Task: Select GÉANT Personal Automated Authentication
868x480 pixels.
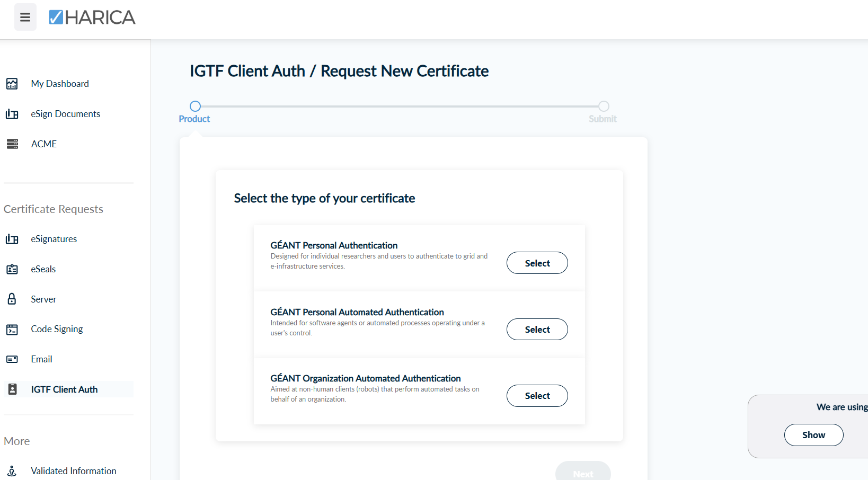Action: click(x=537, y=330)
